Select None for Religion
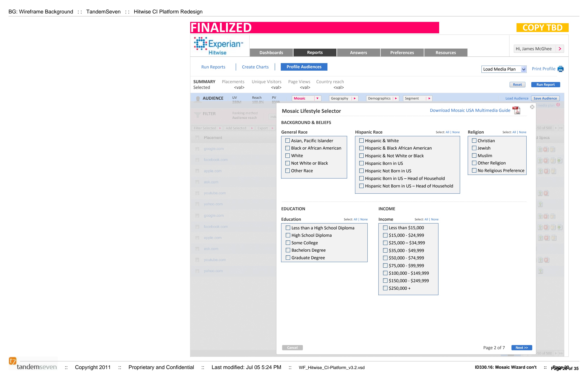Viewport: 588px width, 381px height. [523, 132]
